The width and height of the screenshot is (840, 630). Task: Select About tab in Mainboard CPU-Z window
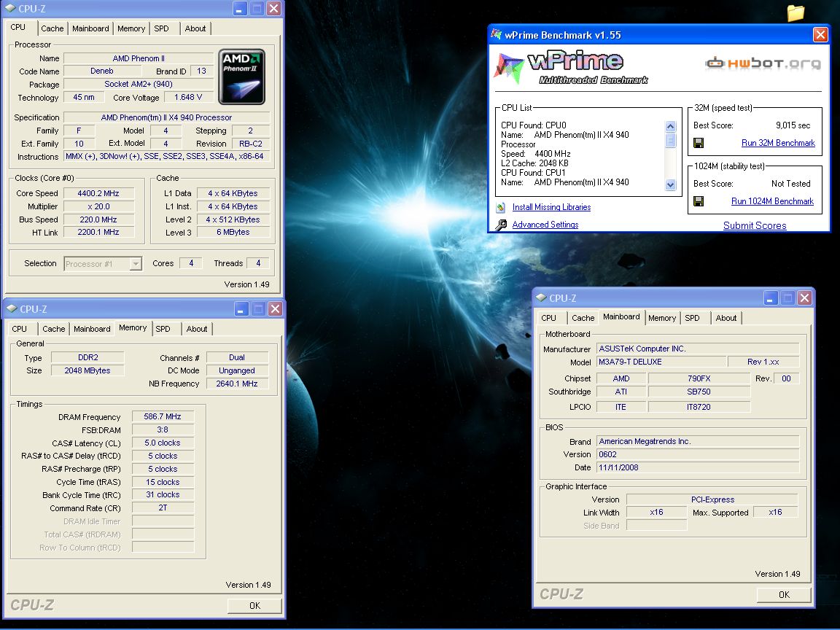point(726,318)
